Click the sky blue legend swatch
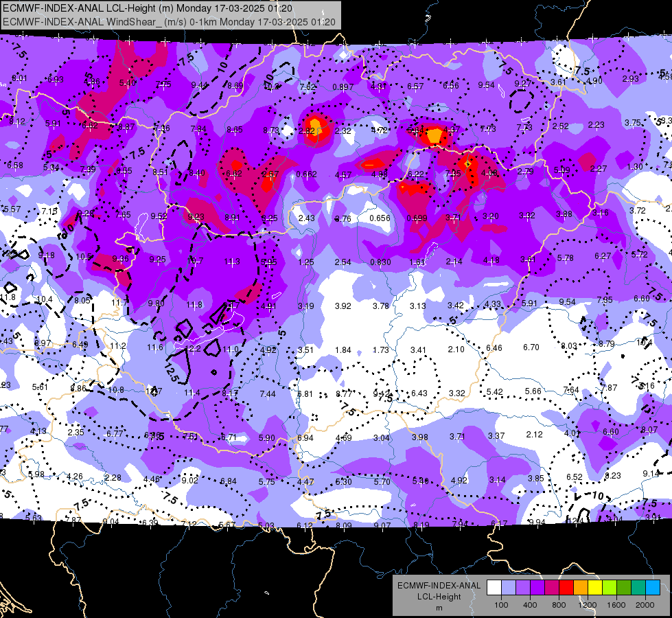The width and height of the screenshot is (672, 618). click(653, 588)
